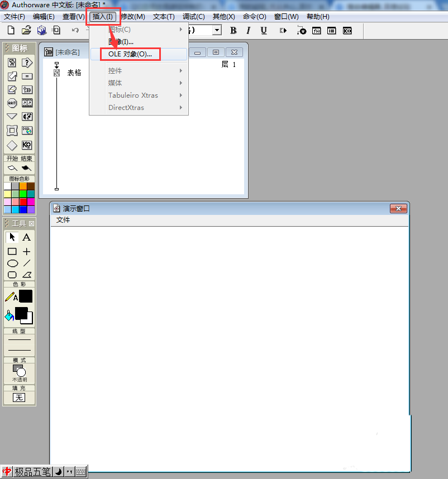Pick the Map icon in the palette

click(27, 89)
